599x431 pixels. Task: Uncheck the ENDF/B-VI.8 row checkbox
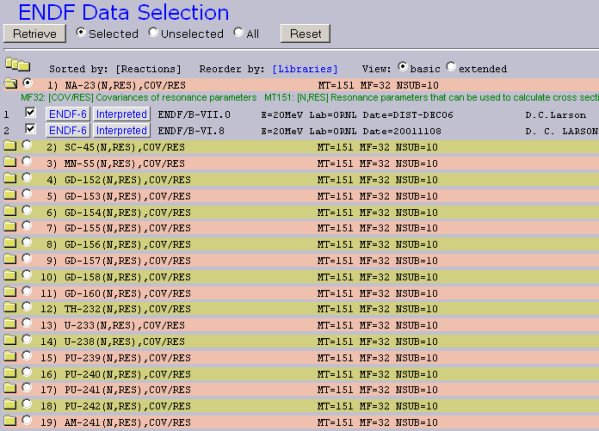click(30, 129)
